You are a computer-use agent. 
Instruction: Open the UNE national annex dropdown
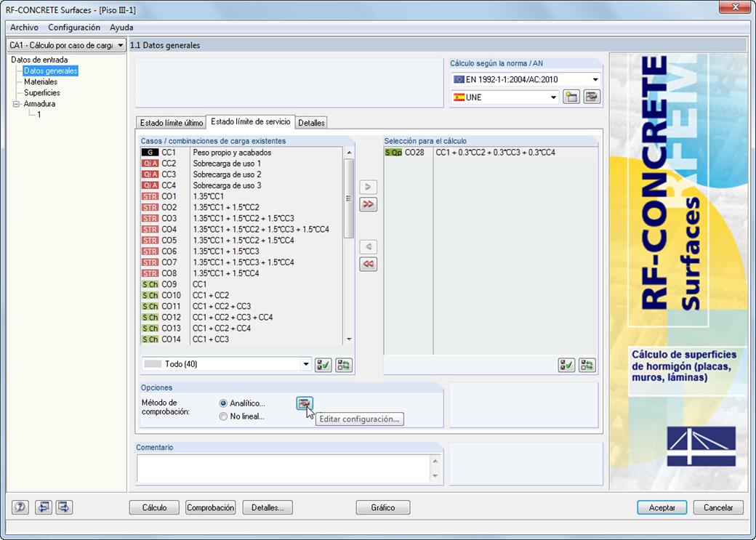[x=555, y=96]
